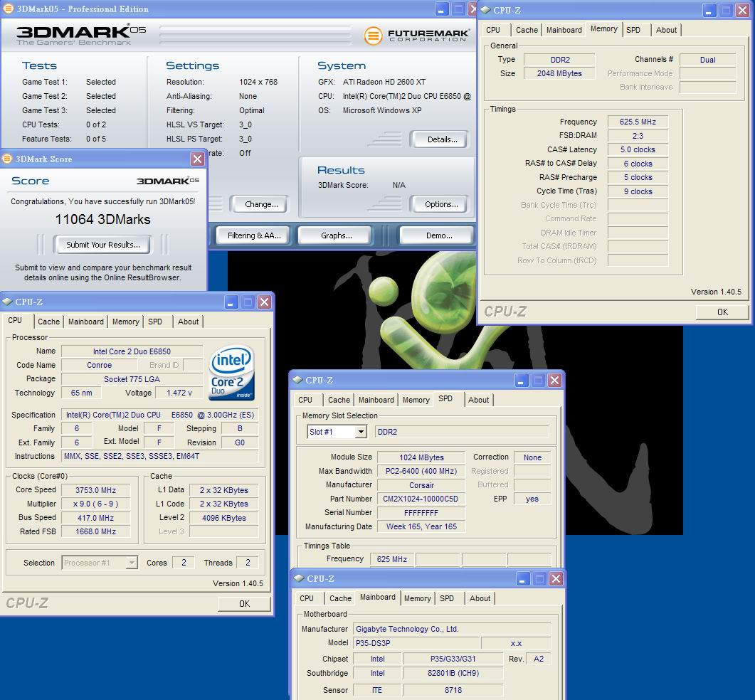Open the Options button under Results

tap(441, 204)
